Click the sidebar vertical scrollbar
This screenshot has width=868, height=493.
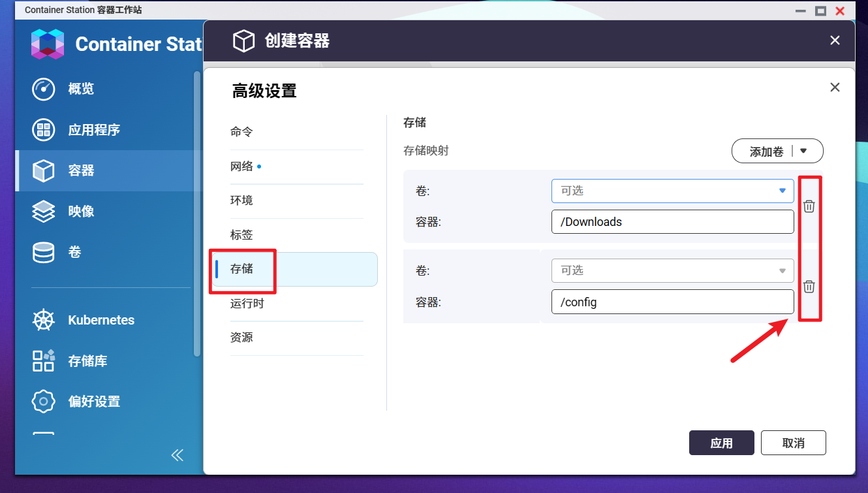197,214
